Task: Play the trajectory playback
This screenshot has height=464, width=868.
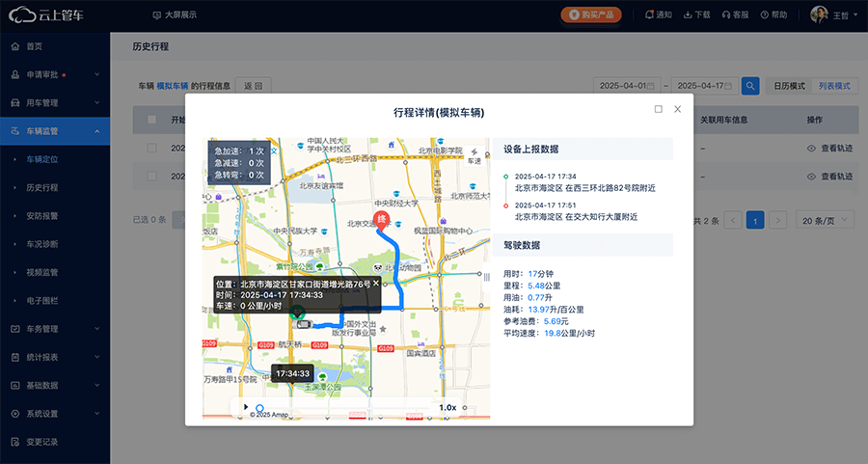Action: [246, 407]
